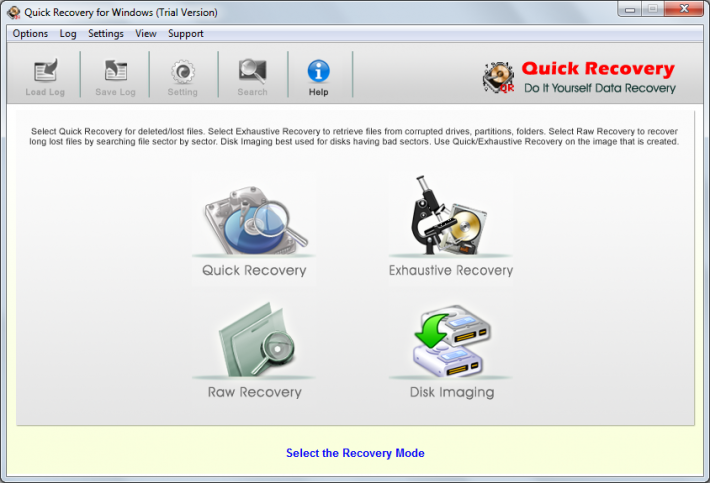The height and width of the screenshot is (483, 710).
Task: Click the Save Log toolbar icon
Action: tap(115, 71)
